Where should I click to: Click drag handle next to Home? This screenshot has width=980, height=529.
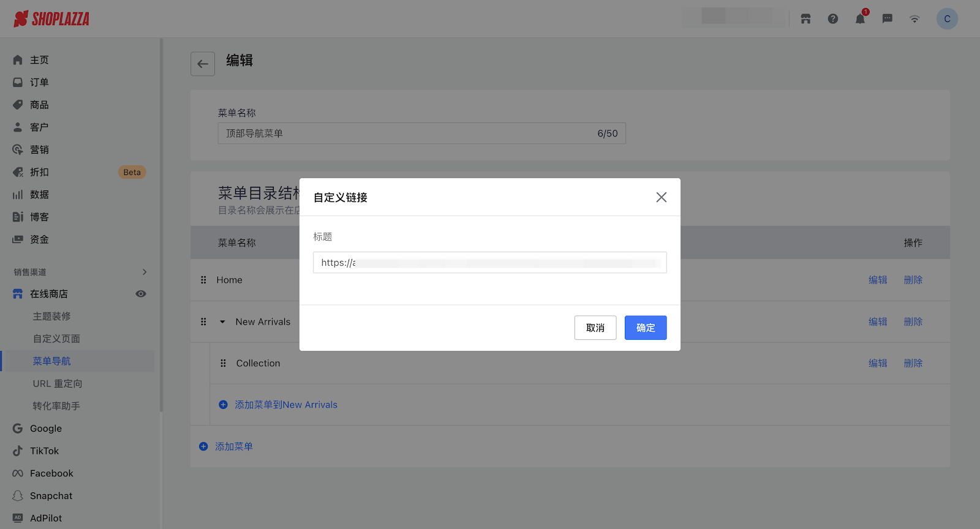(x=203, y=280)
